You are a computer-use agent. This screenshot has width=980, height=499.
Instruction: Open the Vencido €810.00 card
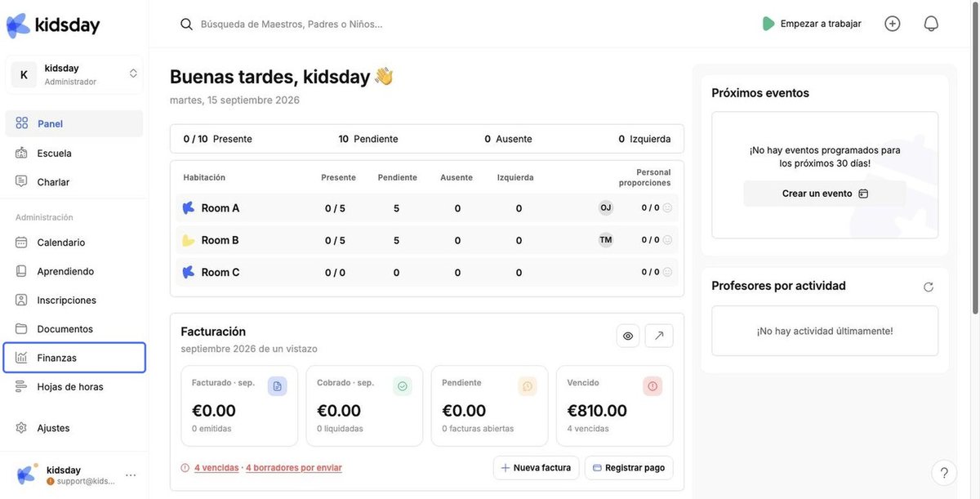click(x=615, y=406)
